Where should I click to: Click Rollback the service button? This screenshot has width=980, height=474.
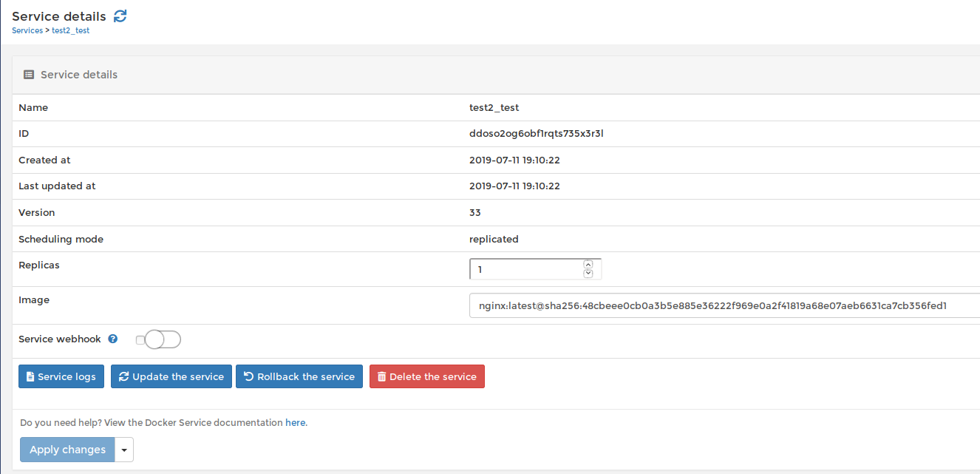coord(299,376)
